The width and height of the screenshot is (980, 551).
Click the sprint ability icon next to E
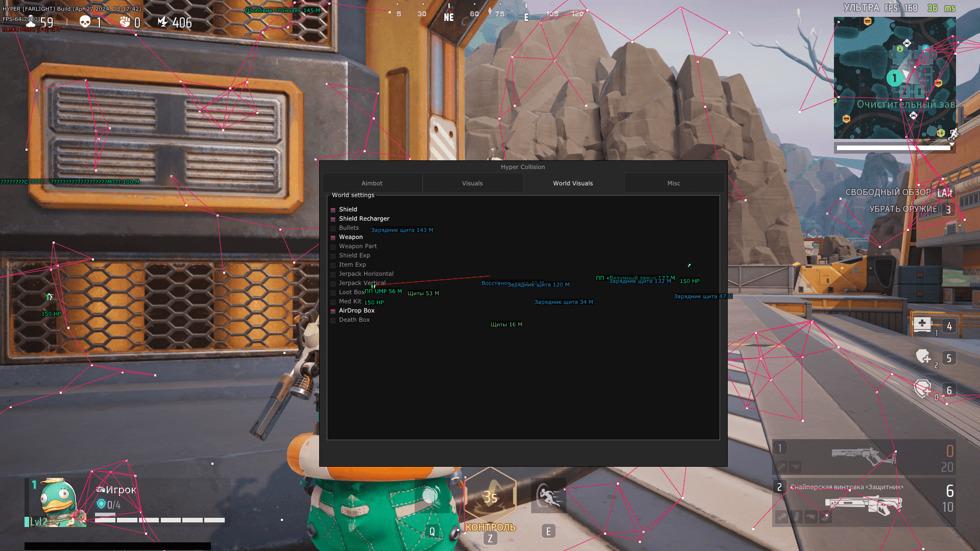point(548,495)
